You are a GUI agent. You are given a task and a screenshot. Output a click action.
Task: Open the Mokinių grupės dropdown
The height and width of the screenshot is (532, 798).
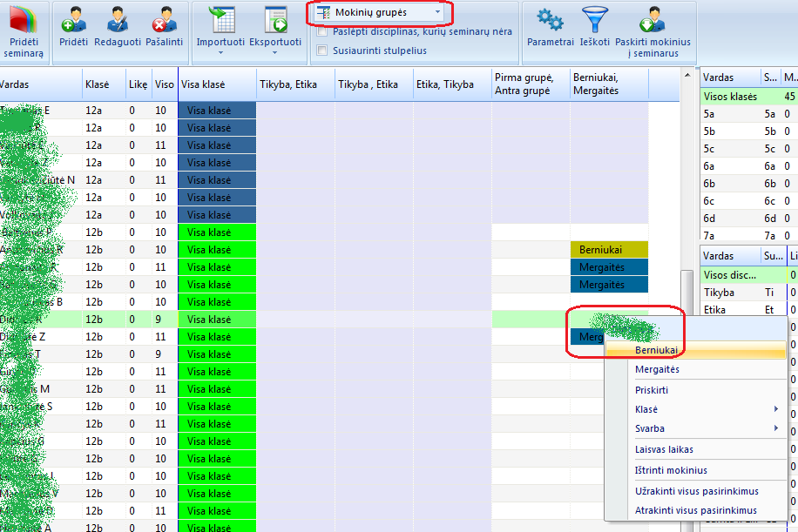click(x=379, y=13)
